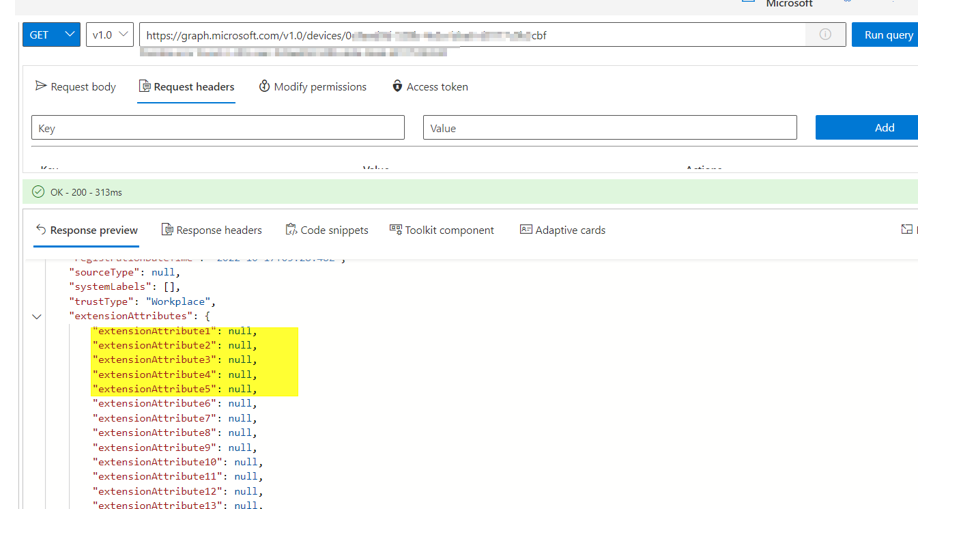This screenshot has width=956, height=555.
Task: Open the v1.0 version dropdown
Action: (x=110, y=35)
